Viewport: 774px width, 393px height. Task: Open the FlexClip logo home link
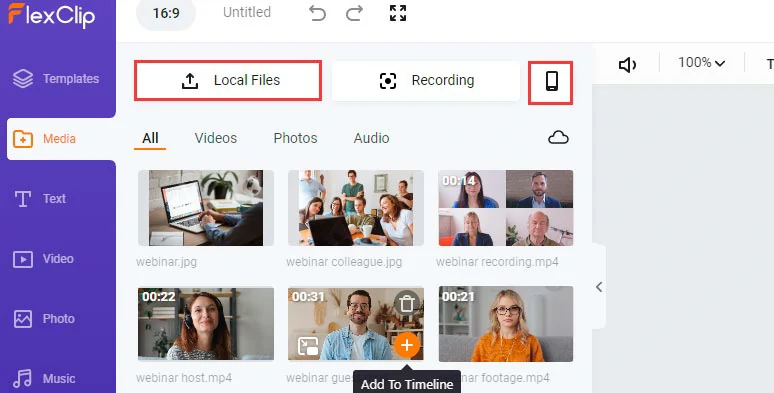tap(51, 15)
